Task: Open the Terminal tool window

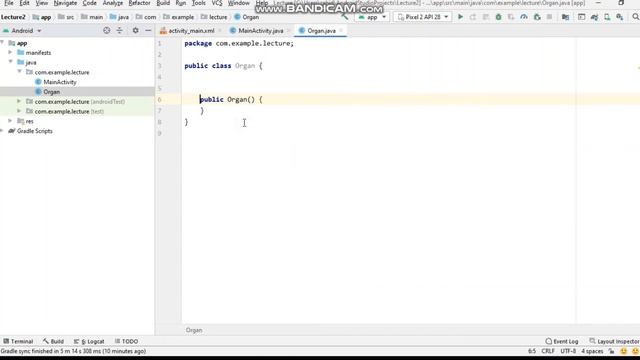Action: (18, 341)
